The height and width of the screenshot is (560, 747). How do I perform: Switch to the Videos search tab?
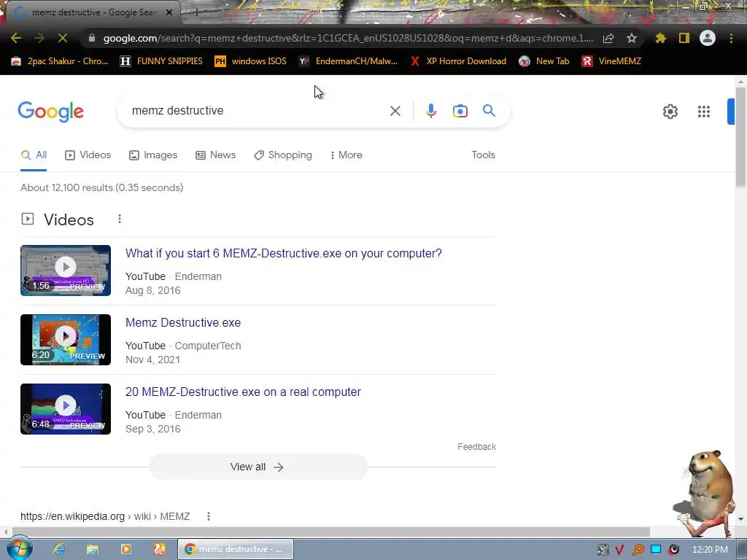point(88,155)
